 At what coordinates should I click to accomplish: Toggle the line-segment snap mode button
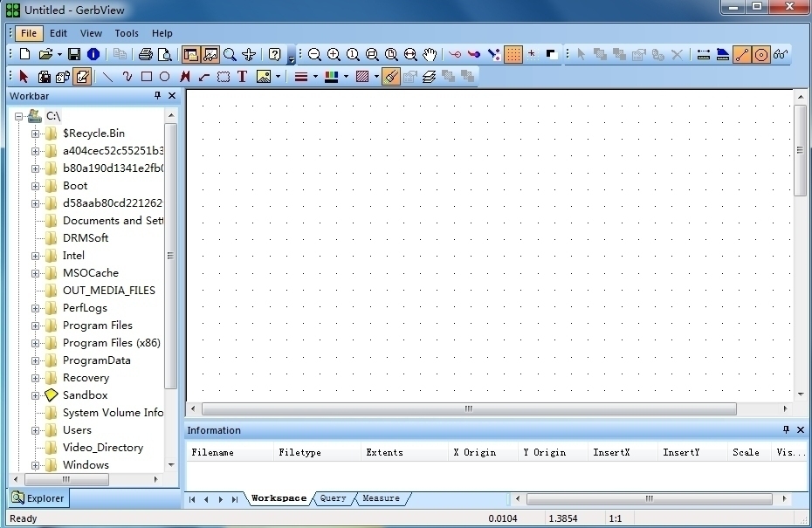[742, 54]
